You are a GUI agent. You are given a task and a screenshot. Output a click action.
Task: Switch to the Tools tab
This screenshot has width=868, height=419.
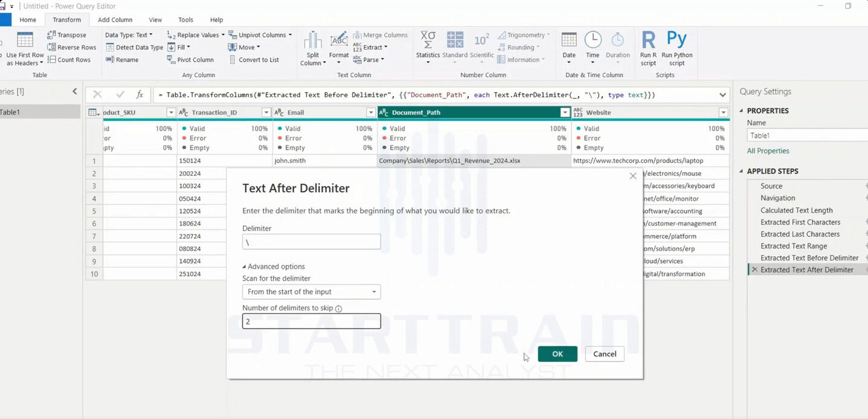coord(186,20)
